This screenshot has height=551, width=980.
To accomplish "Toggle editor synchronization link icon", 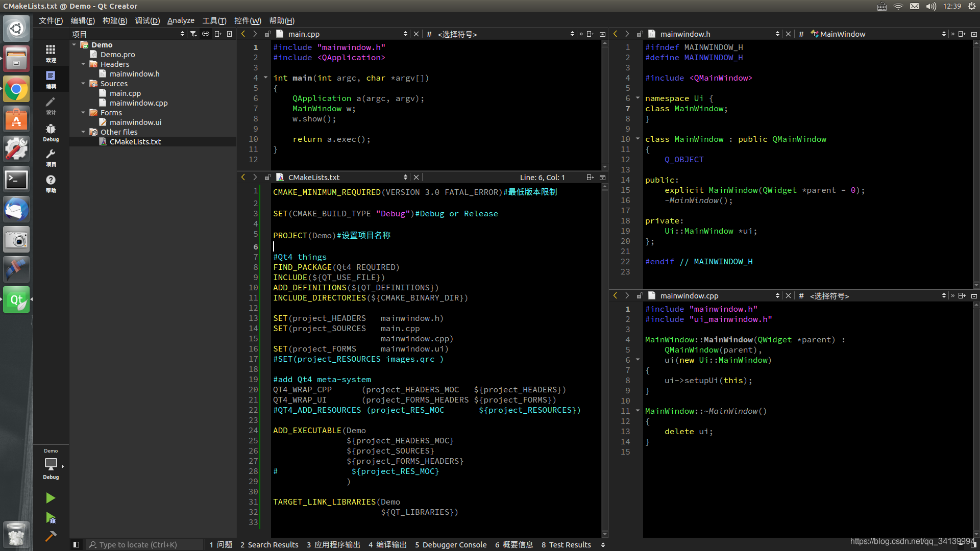I will pos(206,34).
